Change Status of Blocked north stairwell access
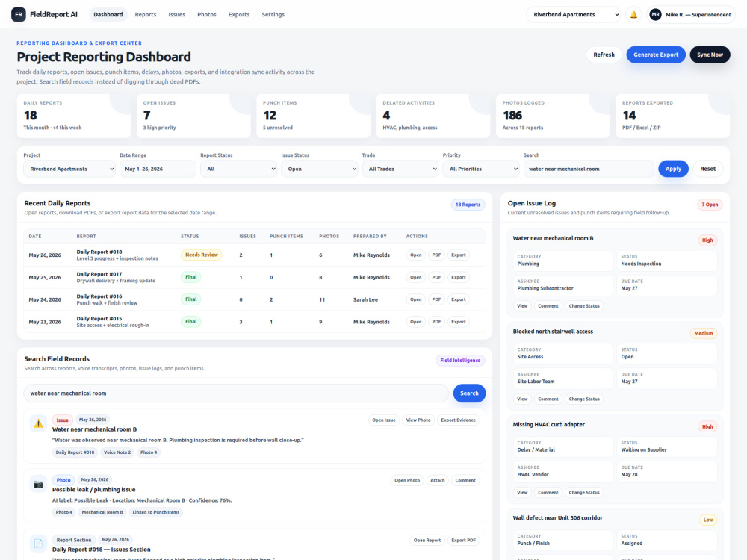747x560 pixels. tap(584, 399)
